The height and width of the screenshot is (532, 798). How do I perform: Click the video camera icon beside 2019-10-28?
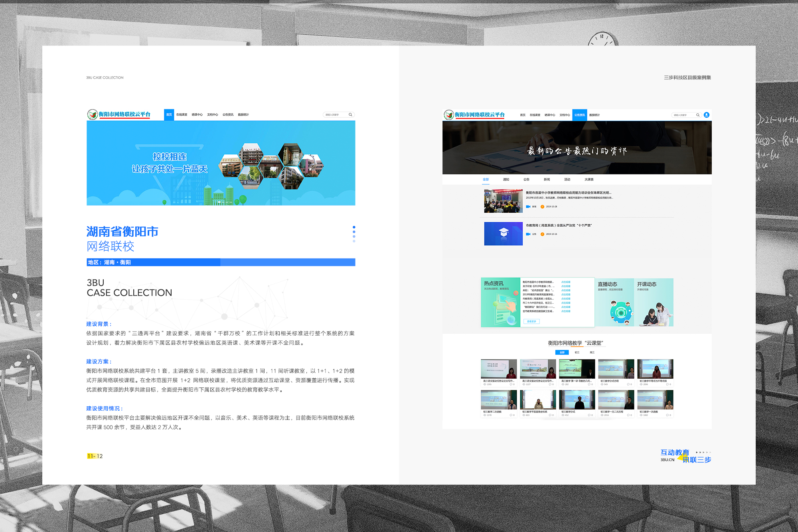528,207
